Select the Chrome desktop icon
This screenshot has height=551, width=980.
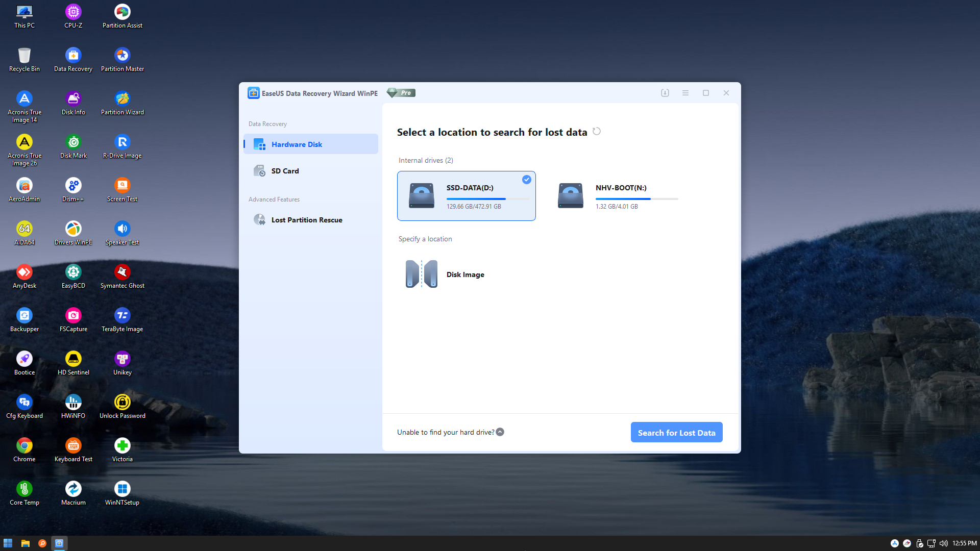(x=24, y=450)
